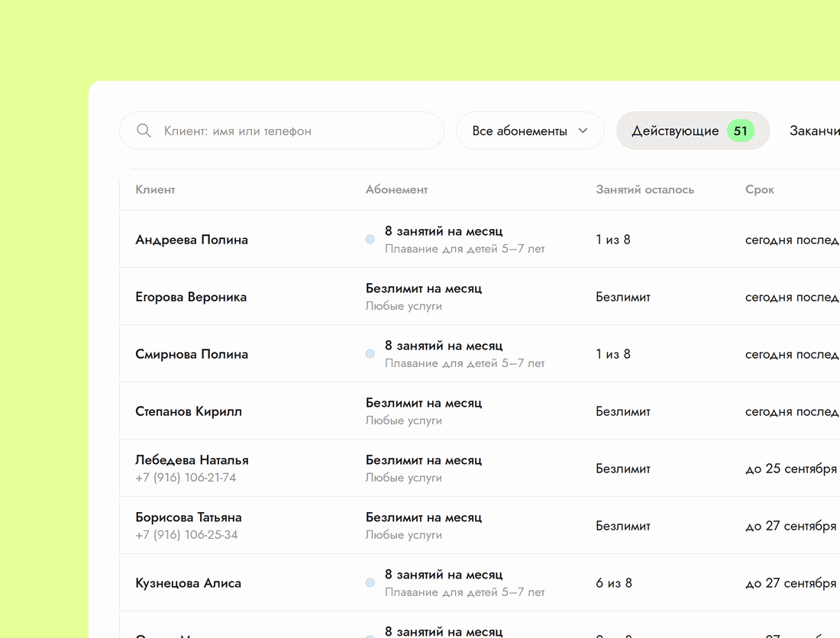Click 'сегодня послед…' in Егорова row

coord(793,297)
